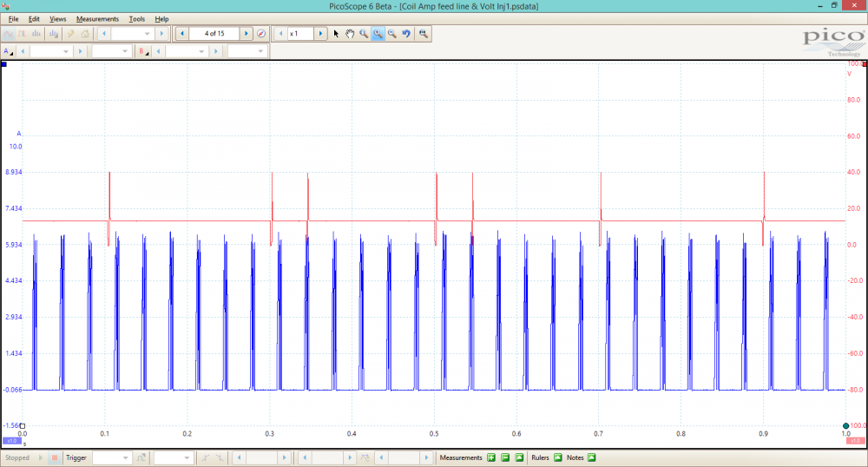Click the red Stop capture button
This screenshot has height=467, width=868.
click(55, 457)
